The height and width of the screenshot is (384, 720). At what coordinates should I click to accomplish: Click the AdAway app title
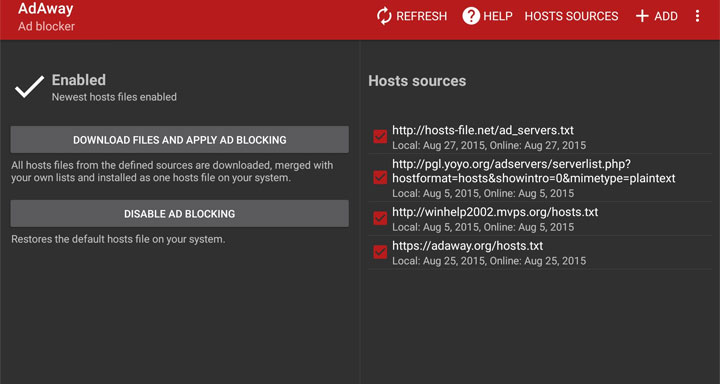click(45, 8)
